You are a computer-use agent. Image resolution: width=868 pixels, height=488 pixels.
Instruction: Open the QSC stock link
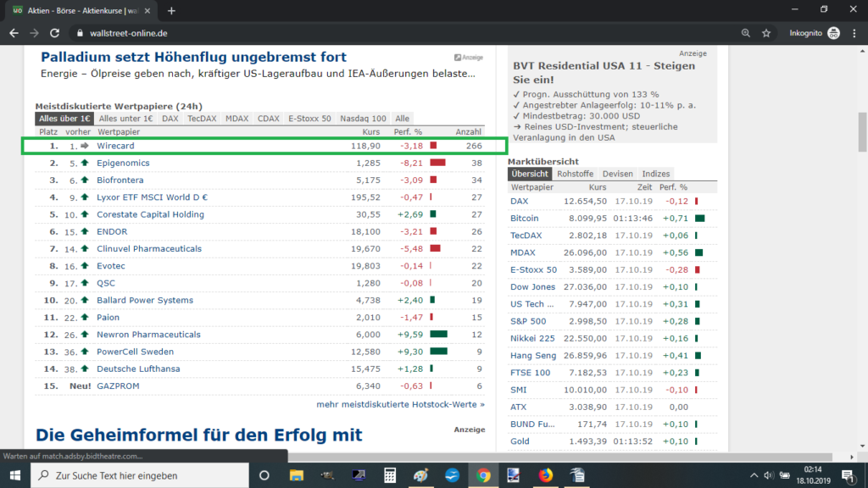pyautogui.click(x=106, y=283)
